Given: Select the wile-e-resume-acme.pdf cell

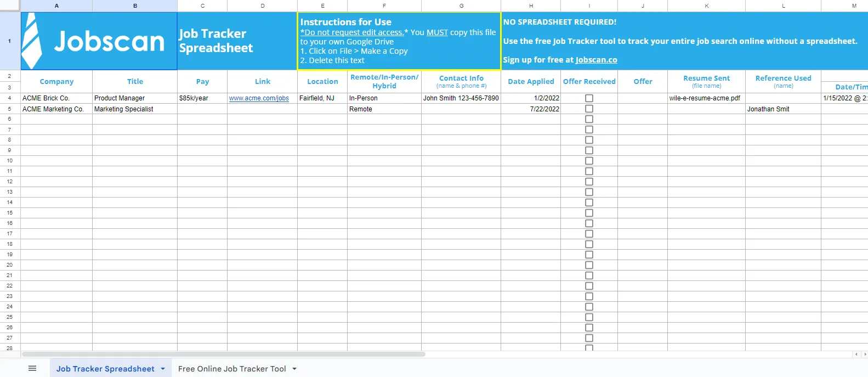Looking at the screenshot, I should [706, 98].
